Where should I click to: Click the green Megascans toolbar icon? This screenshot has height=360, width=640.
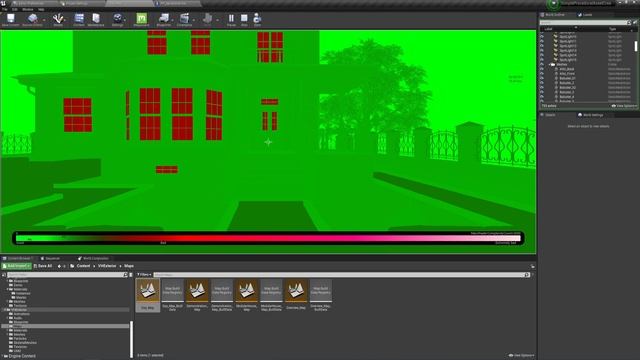(141, 18)
